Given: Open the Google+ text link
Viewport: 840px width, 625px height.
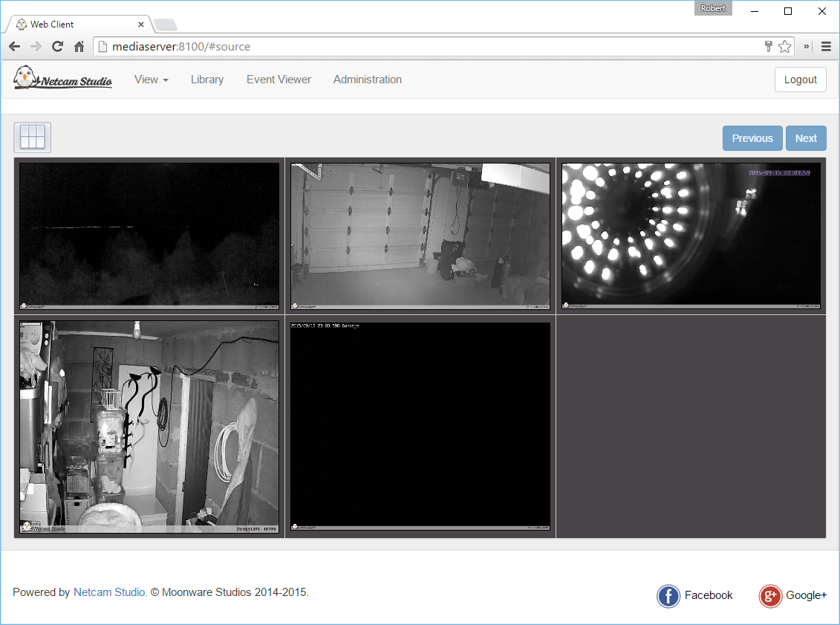Looking at the screenshot, I should point(806,595).
